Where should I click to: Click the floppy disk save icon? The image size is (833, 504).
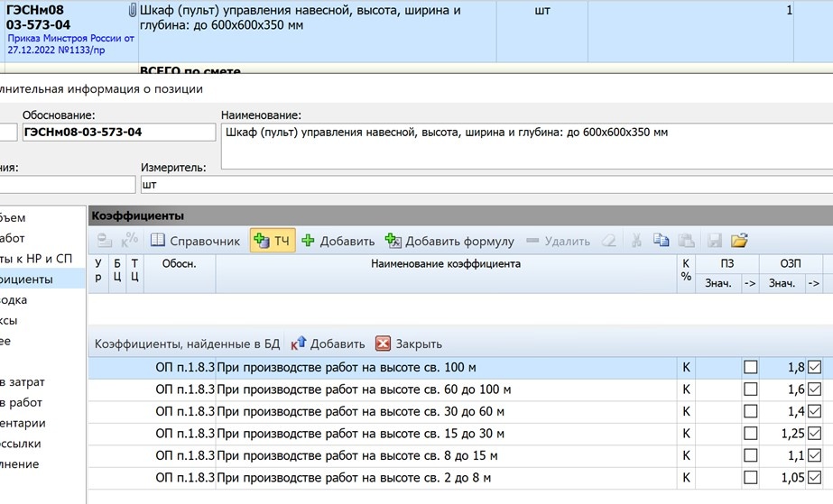pyautogui.click(x=715, y=241)
